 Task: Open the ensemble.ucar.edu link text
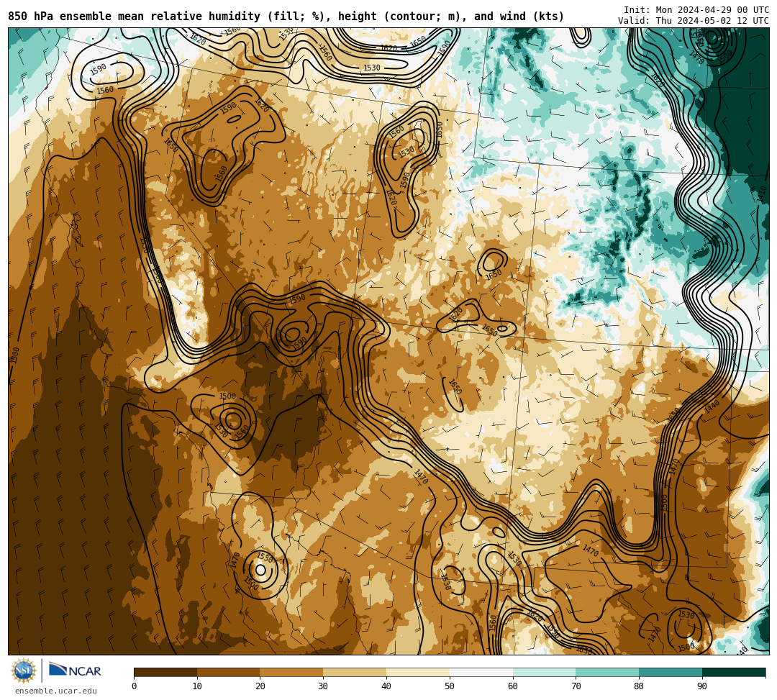click(x=56, y=691)
